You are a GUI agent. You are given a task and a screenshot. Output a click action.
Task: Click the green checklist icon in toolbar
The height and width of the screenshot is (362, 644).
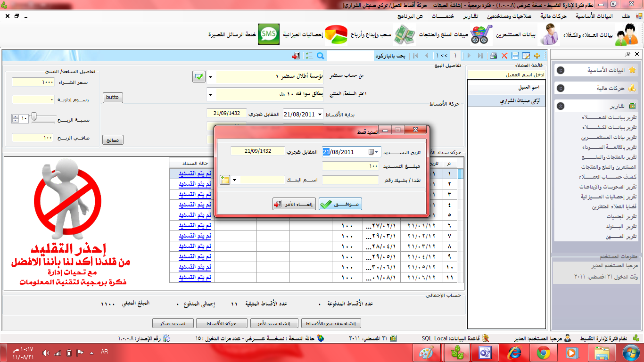pos(309,56)
